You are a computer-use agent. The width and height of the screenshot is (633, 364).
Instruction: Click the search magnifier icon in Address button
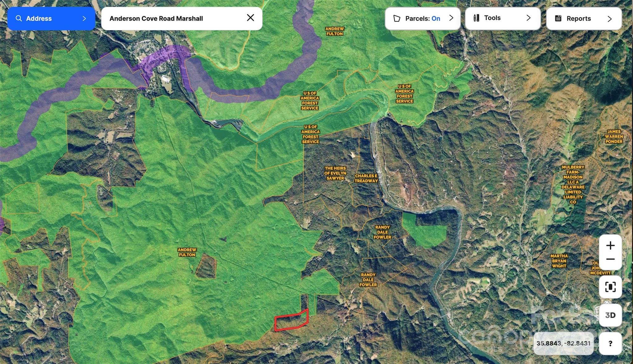[19, 19]
